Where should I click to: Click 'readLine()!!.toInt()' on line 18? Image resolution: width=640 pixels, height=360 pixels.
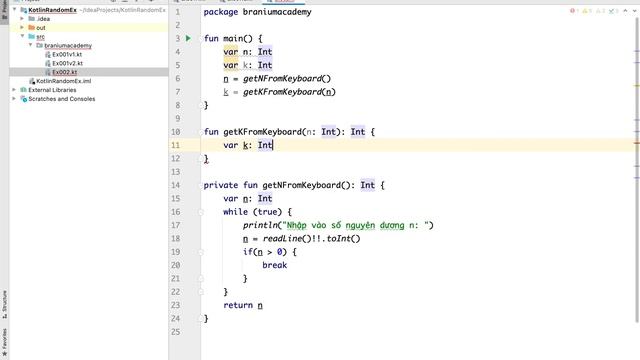point(312,238)
